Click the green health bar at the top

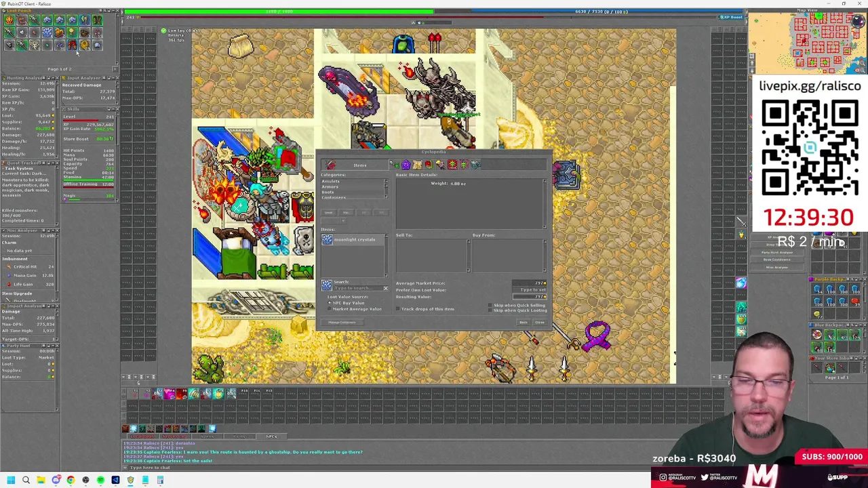pyautogui.click(x=279, y=12)
